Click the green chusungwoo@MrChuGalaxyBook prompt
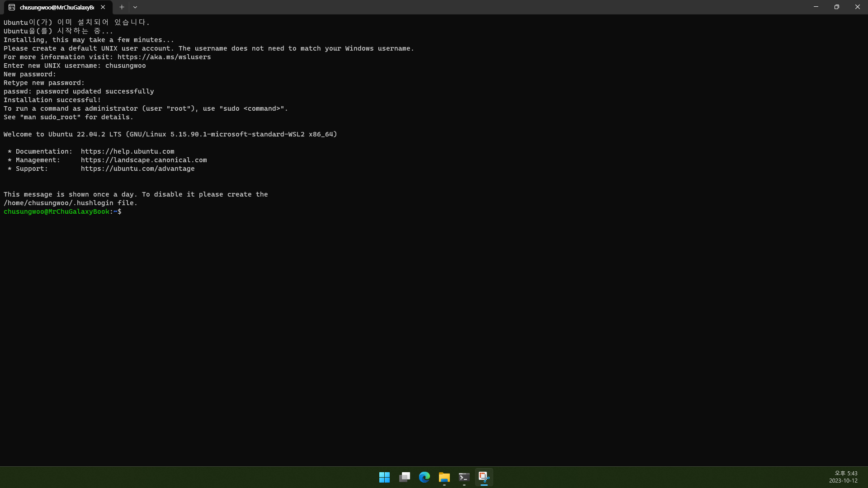Screen dimensions: 868x488 pyautogui.click(x=57, y=211)
